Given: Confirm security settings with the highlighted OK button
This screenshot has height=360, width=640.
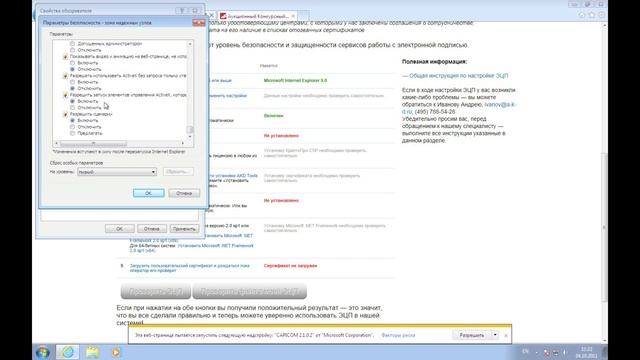Looking at the screenshot, I should (x=149, y=193).
